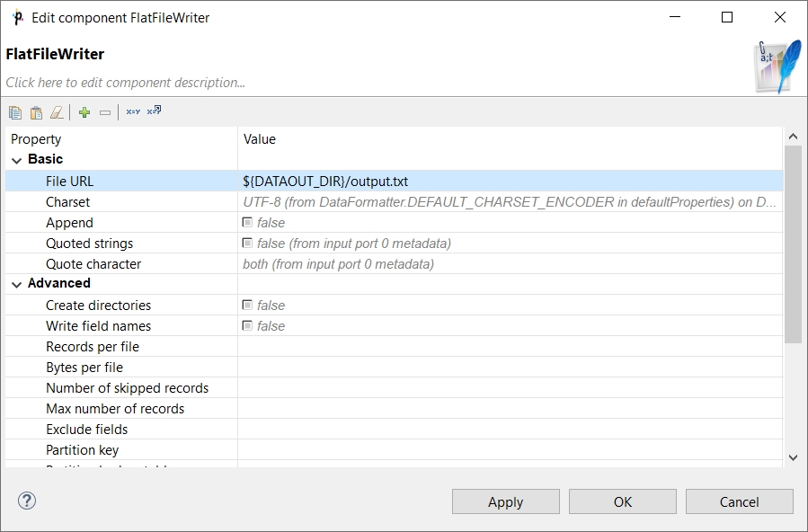Click the Partition key value cell
This screenshot has height=532, width=808.
tap(511, 449)
